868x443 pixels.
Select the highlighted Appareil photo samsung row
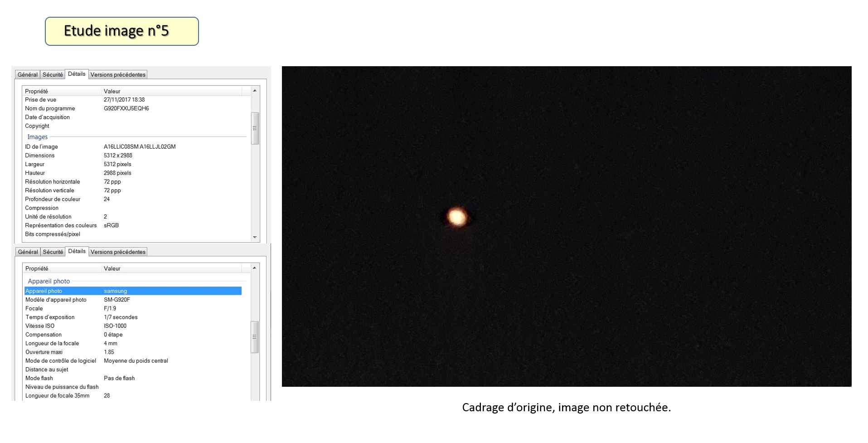[133, 291]
